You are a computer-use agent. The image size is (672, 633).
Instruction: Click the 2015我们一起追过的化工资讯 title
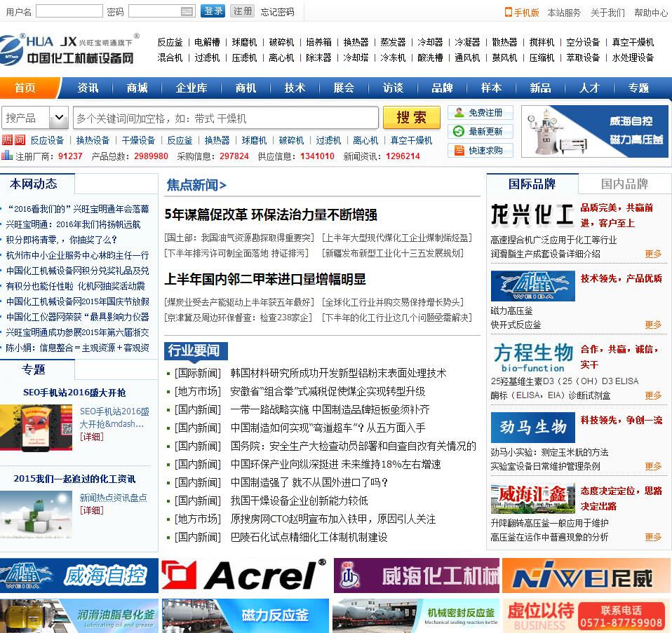pos(74,478)
